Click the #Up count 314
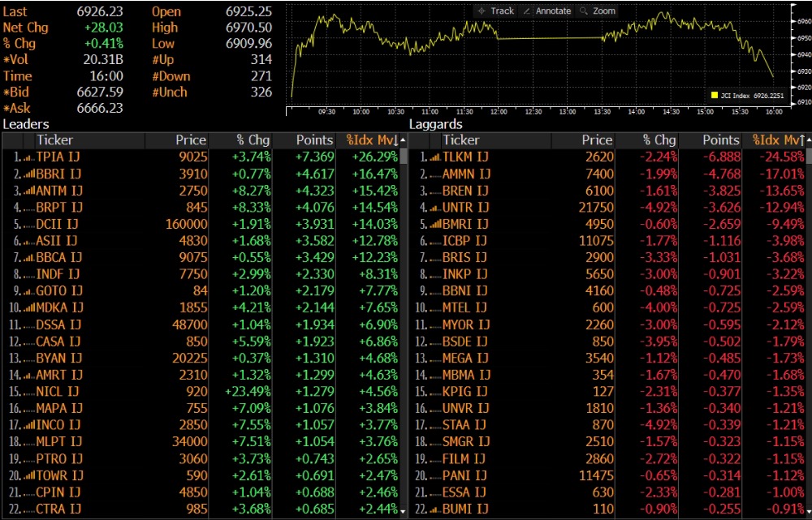Image resolution: width=812 pixels, height=520 pixels. click(261, 59)
